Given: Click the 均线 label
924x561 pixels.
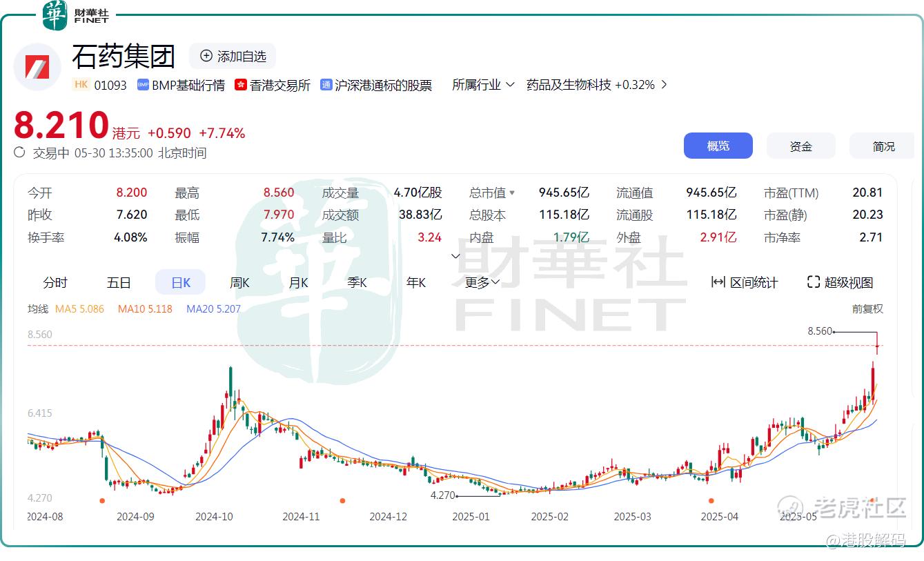Looking at the screenshot, I should [38, 308].
